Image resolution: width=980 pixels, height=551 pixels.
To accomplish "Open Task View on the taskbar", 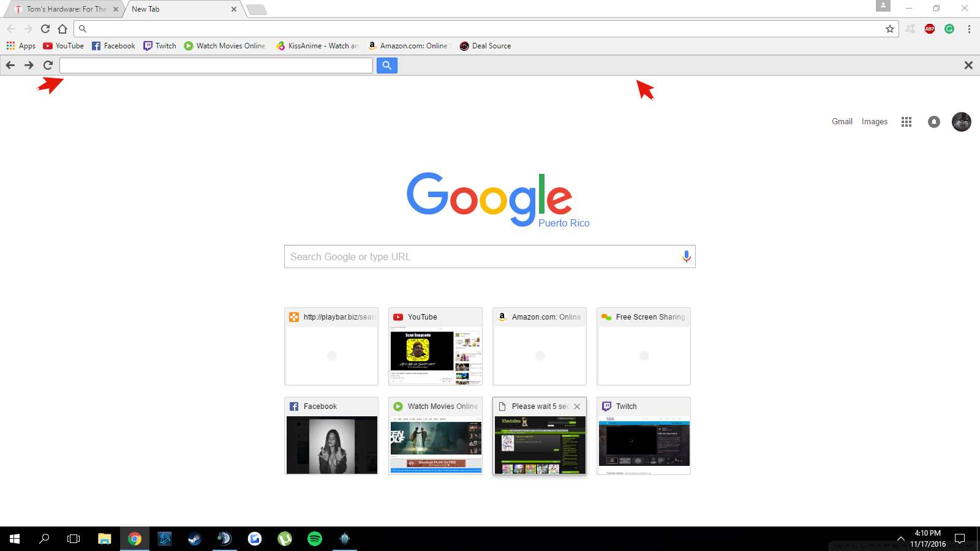I will tap(73, 539).
